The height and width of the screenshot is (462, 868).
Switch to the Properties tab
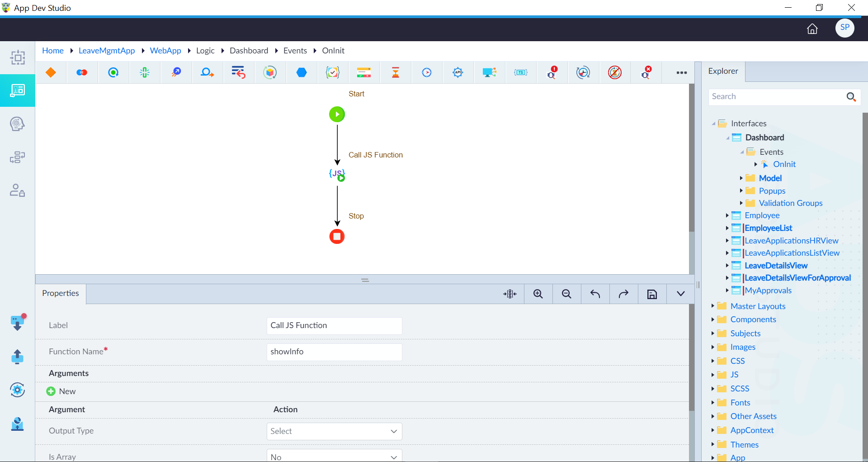61,294
